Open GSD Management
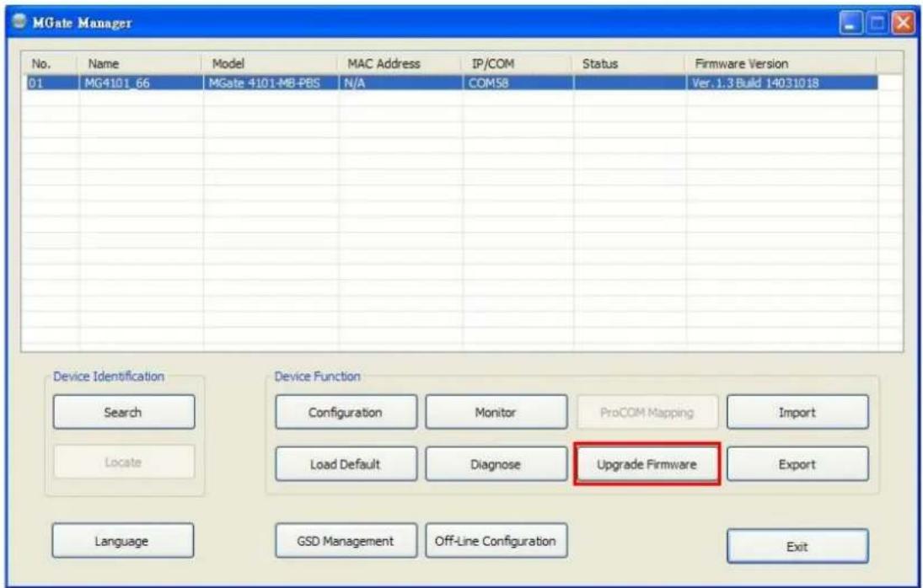This screenshot has height=588, width=923. pyautogui.click(x=346, y=541)
